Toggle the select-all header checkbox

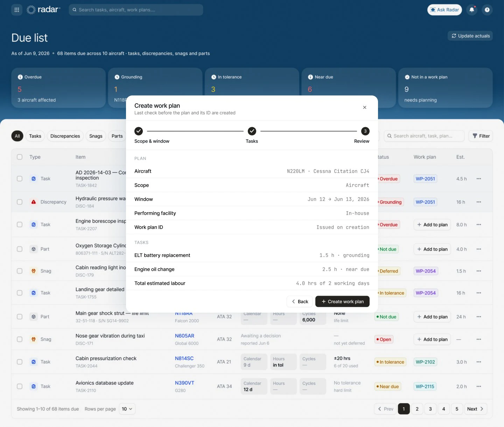click(20, 157)
